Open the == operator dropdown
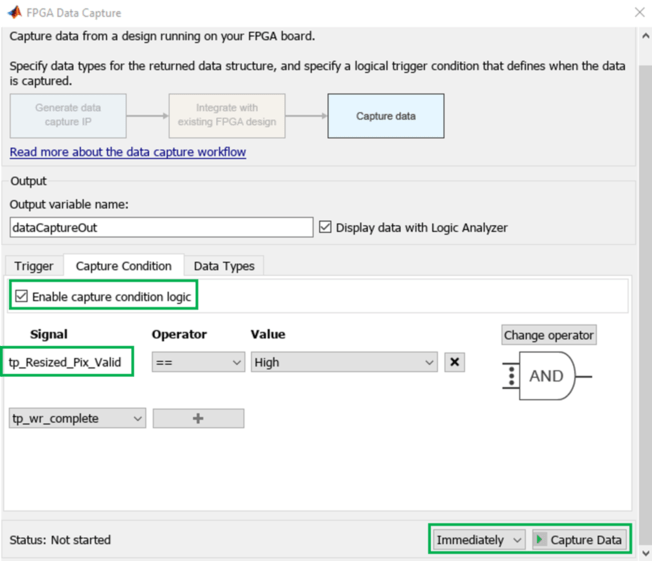Viewport: 652px width, 561px height. click(x=198, y=362)
